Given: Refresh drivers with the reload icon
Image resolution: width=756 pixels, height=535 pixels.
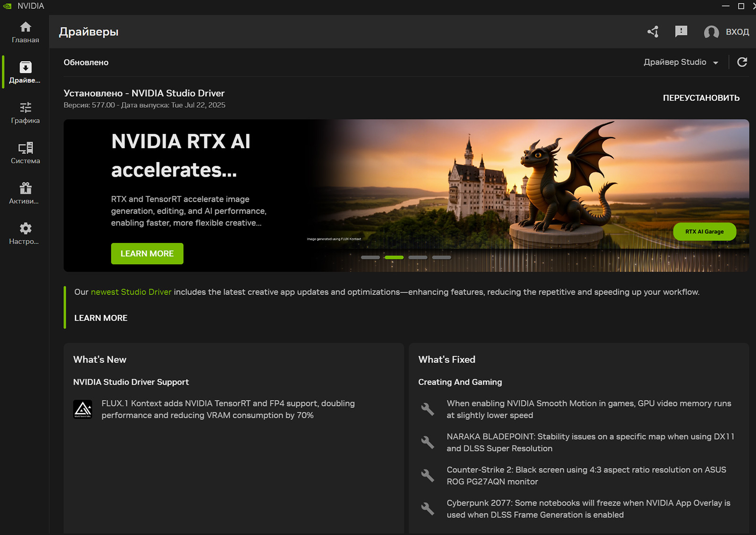Looking at the screenshot, I should 742,62.
